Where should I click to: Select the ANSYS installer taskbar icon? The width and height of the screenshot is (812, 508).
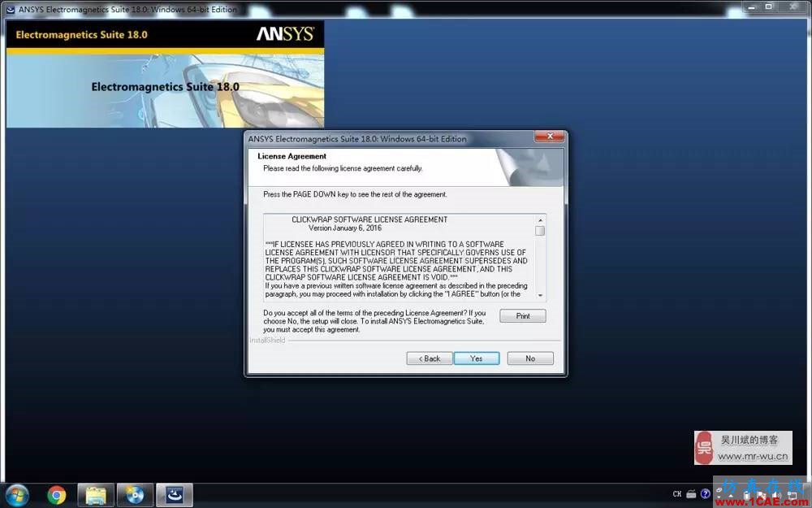tap(175, 495)
